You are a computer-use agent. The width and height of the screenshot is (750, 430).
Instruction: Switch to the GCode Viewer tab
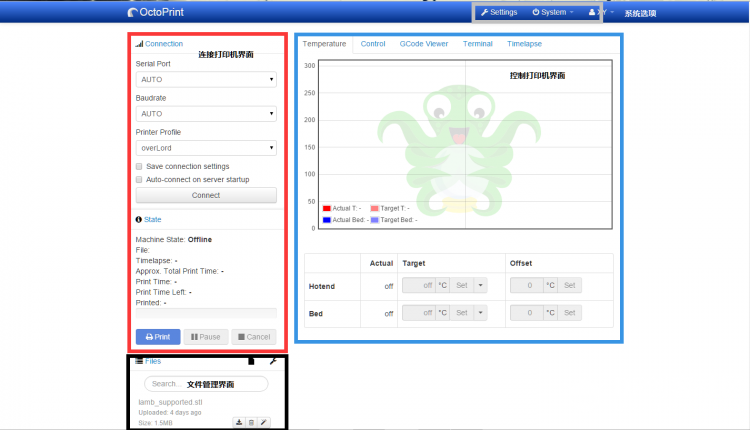pyautogui.click(x=424, y=44)
